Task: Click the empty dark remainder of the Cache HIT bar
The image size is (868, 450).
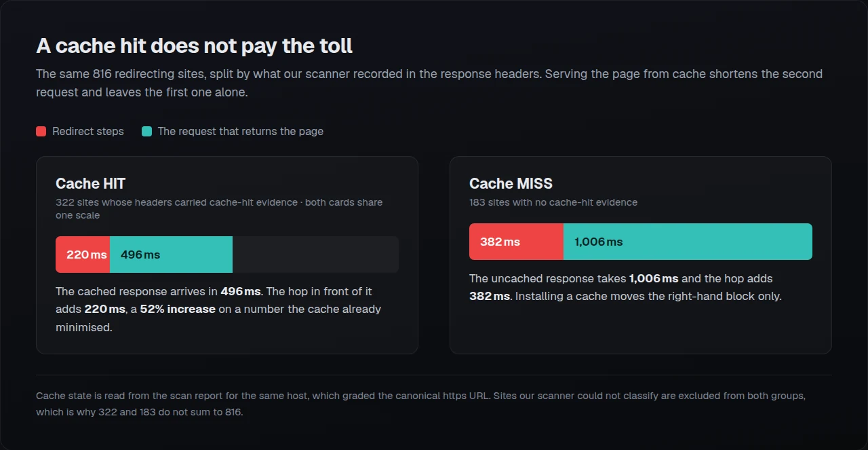Action: pyautogui.click(x=315, y=255)
